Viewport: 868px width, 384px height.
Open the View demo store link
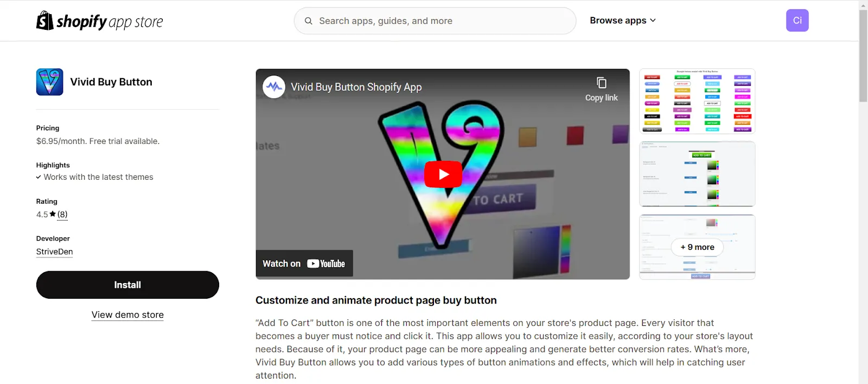point(127,315)
